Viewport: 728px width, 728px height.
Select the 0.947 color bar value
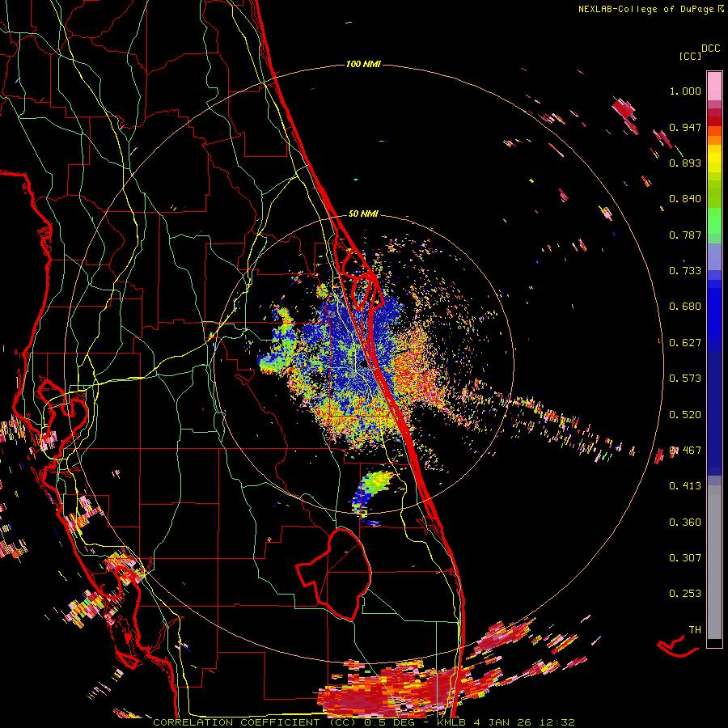click(x=685, y=127)
